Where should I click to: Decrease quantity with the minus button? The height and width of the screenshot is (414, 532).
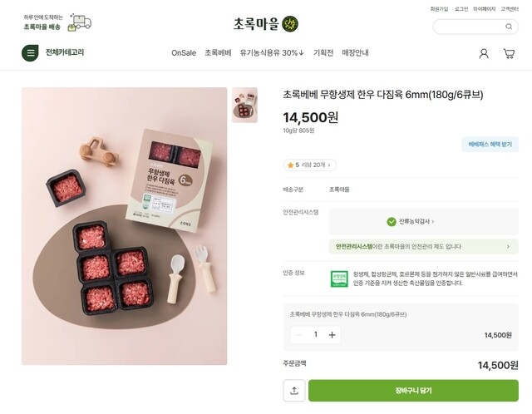click(x=298, y=334)
